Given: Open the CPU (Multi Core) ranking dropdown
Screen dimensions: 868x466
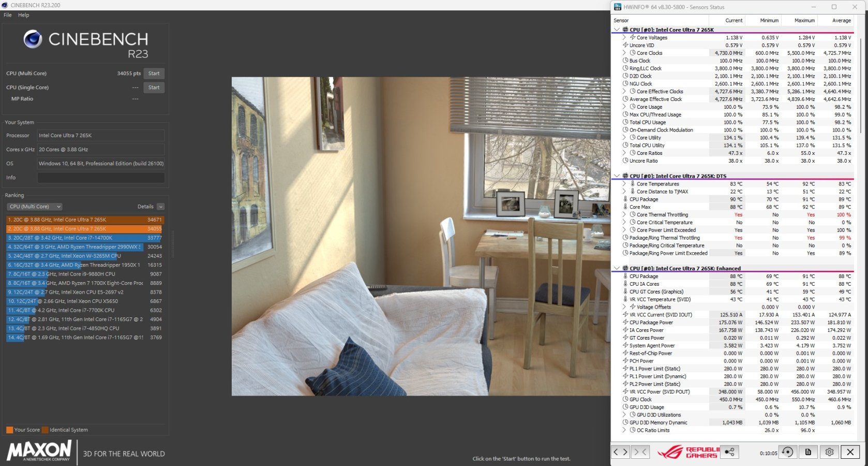Looking at the screenshot, I should point(35,207).
